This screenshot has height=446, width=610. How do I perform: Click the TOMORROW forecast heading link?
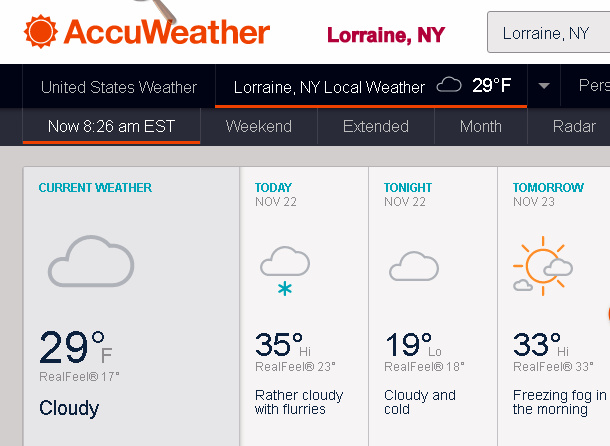[548, 187]
